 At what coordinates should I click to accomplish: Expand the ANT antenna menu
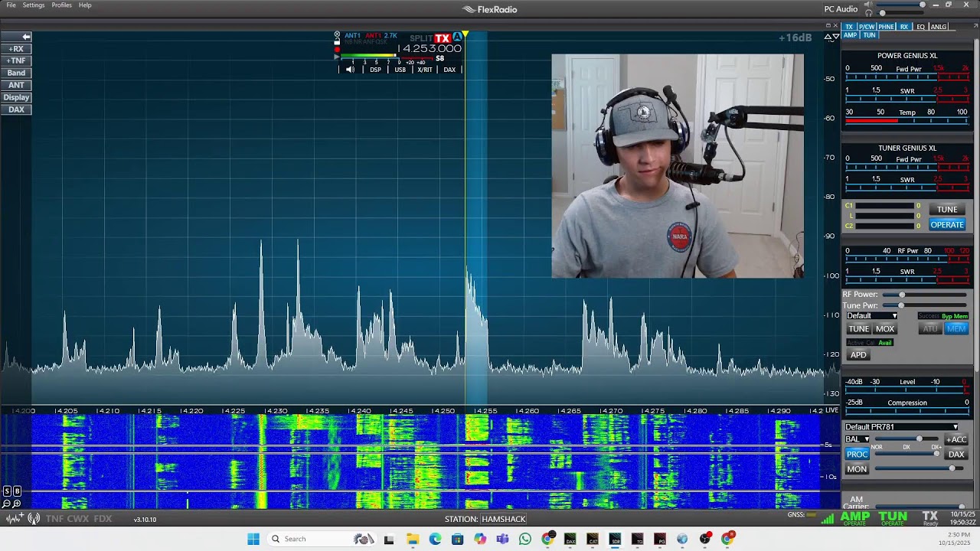tap(16, 85)
